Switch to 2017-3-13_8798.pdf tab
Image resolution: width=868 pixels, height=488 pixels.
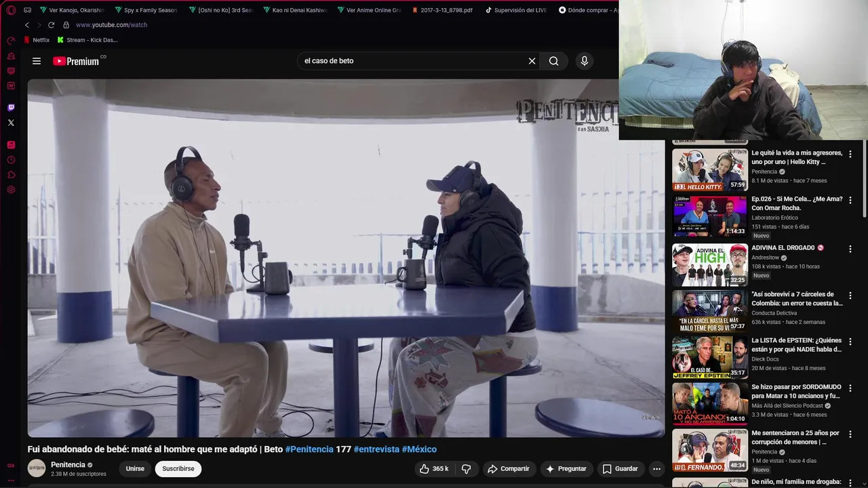(443, 10)
